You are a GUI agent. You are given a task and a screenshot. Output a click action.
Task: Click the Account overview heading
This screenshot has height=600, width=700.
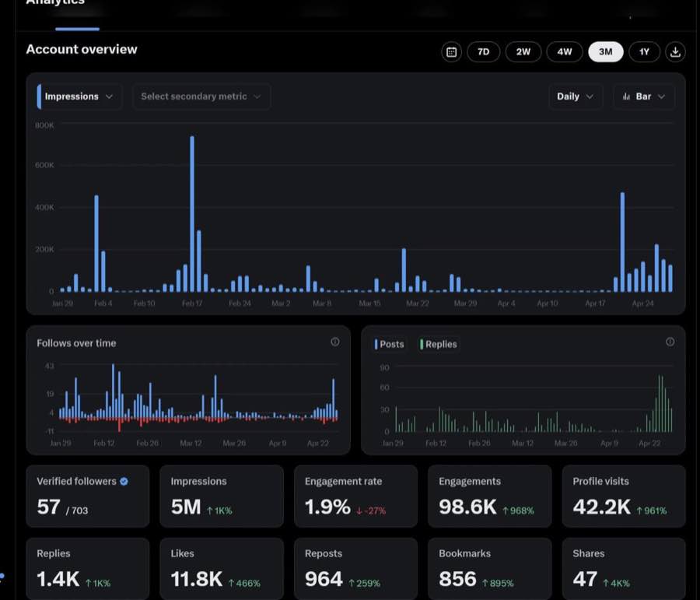(x=82, y=49)
